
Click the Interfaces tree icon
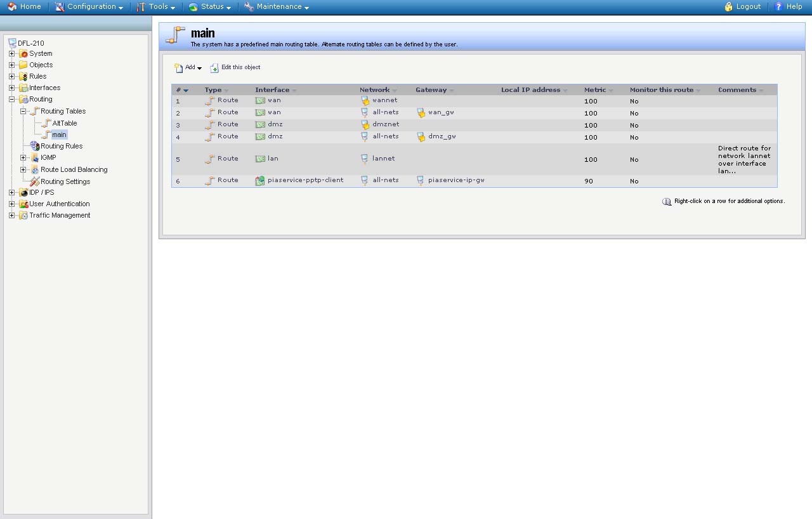click(23, 88)
